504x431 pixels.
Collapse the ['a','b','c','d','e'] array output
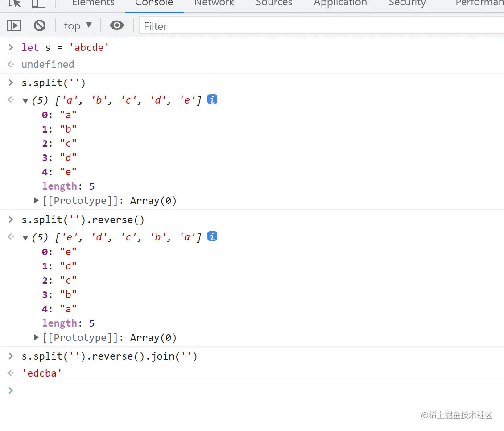pos(25,101)
